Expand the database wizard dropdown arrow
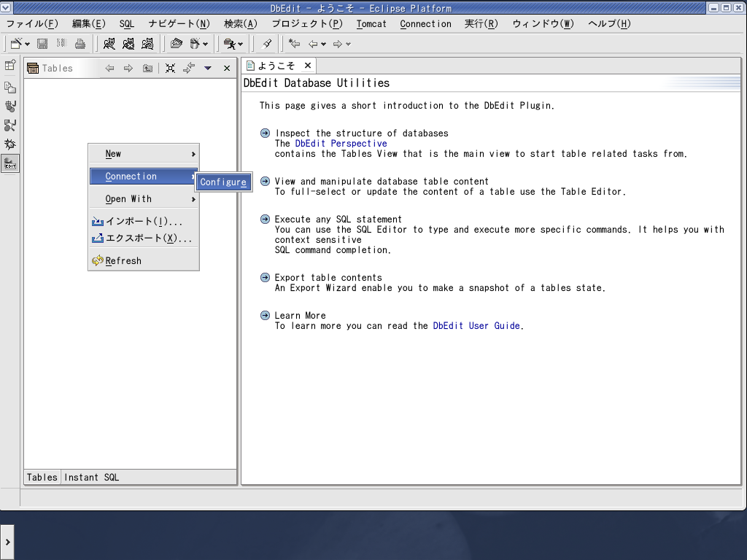 [205, 44]
